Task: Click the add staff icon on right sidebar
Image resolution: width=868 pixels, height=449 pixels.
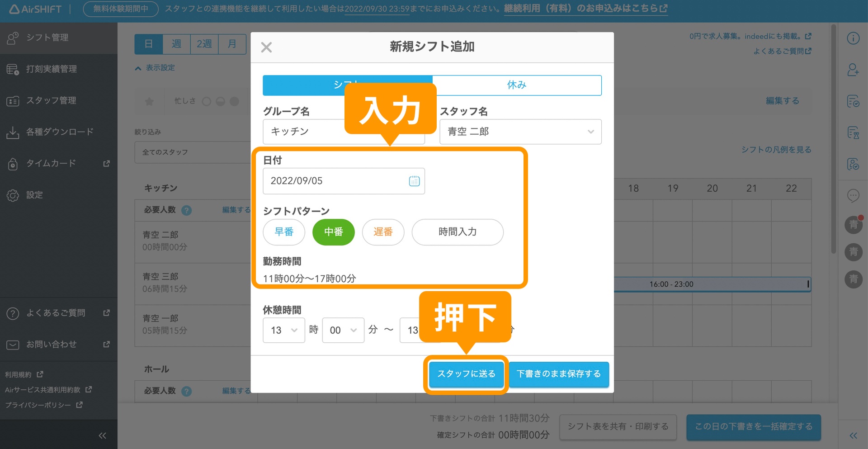Action: pos(854,70)
